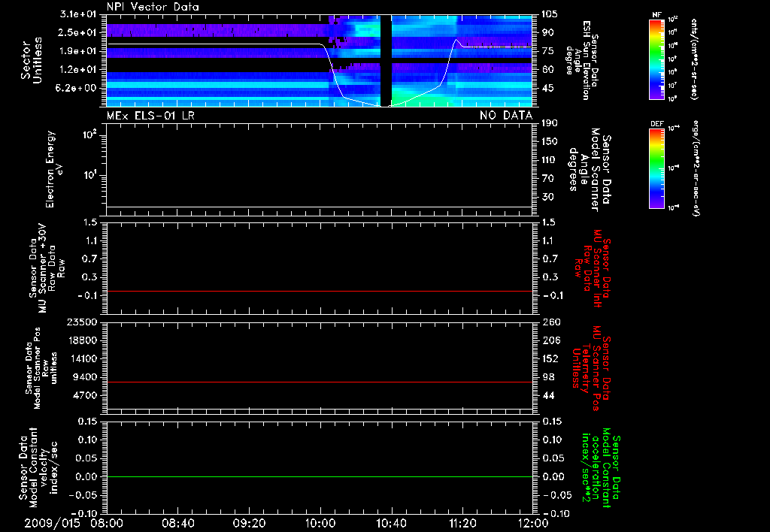Click the 98 telemetry tick value
Image resolution: width=770 pixels, height=532 pixels.
pos(547,377)
